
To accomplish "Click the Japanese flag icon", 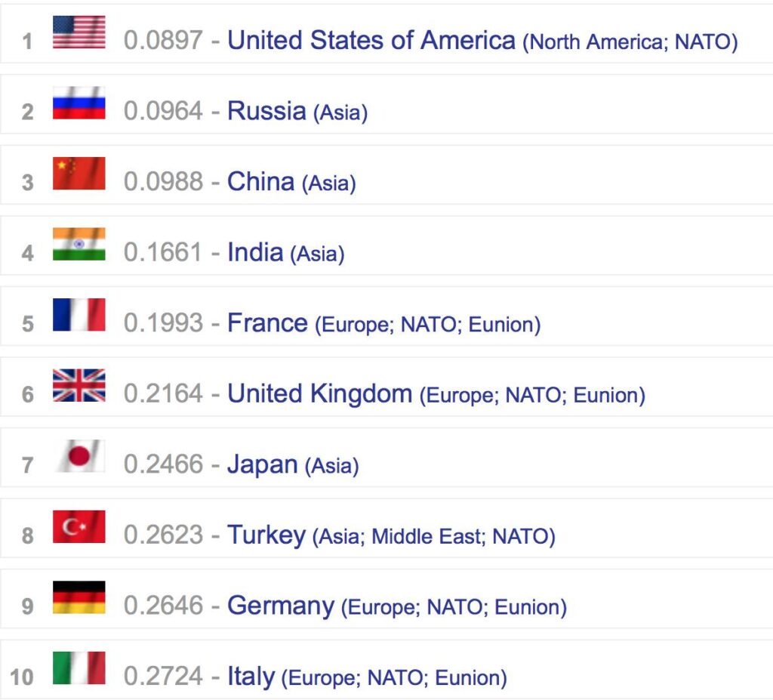I will [79, 456].
